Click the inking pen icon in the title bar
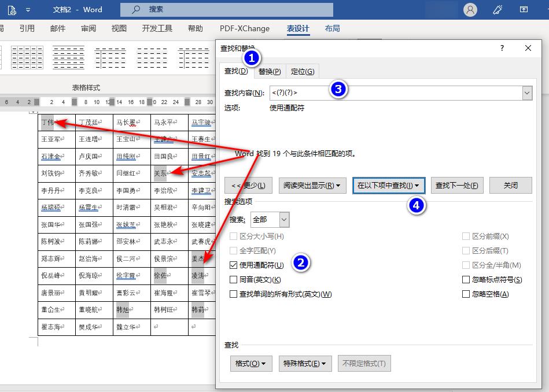Viewport: 549px width, 392px height. pos(497,9)
